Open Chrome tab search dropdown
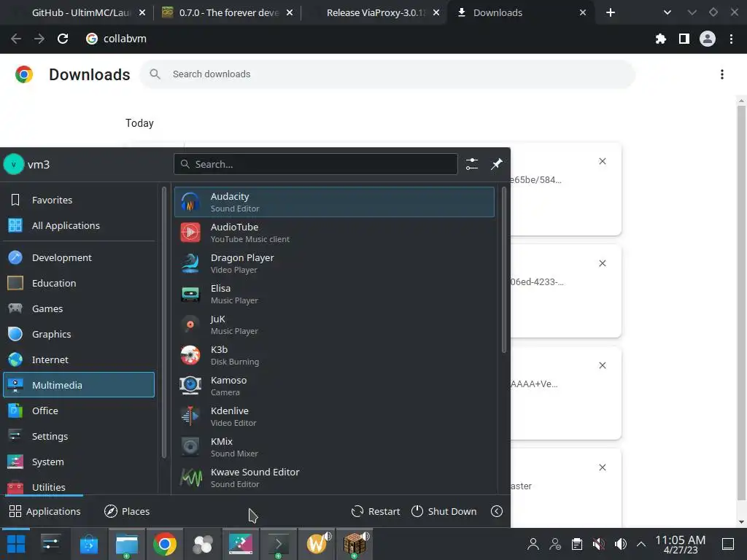The image size is (747, 560). (x=667, y=13)
